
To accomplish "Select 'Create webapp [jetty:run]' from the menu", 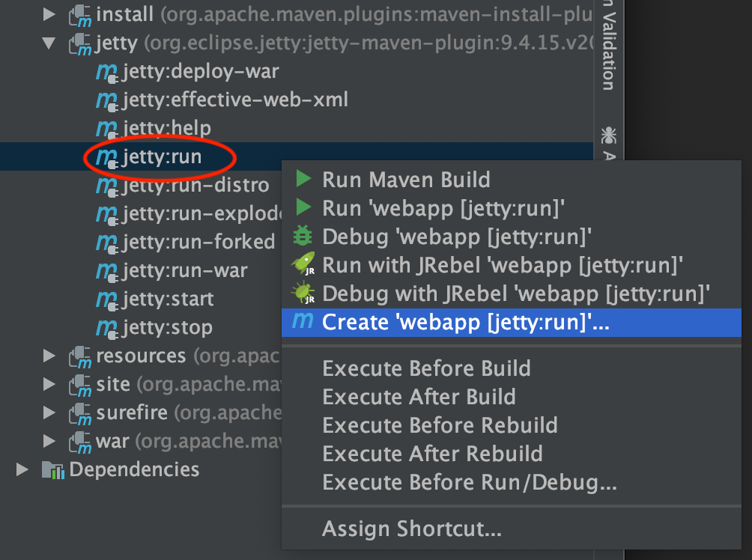I will click(464, 322).
